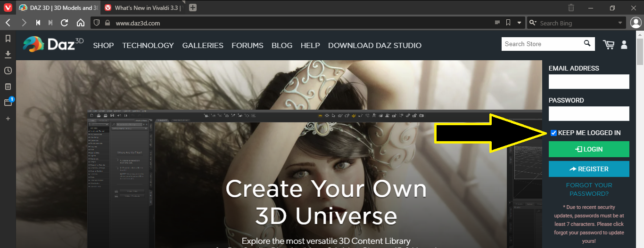
Task: Open the shopping cart
Action: coord(609,44)
